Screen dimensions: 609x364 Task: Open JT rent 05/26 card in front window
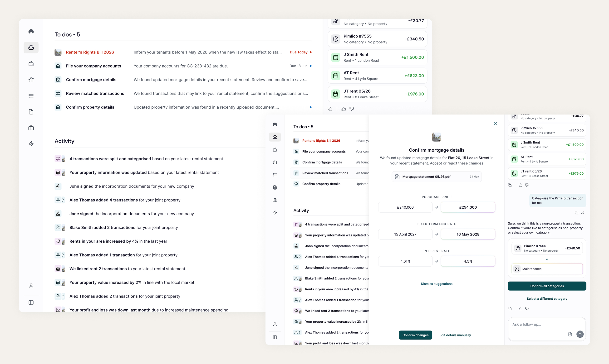[547, 173]
